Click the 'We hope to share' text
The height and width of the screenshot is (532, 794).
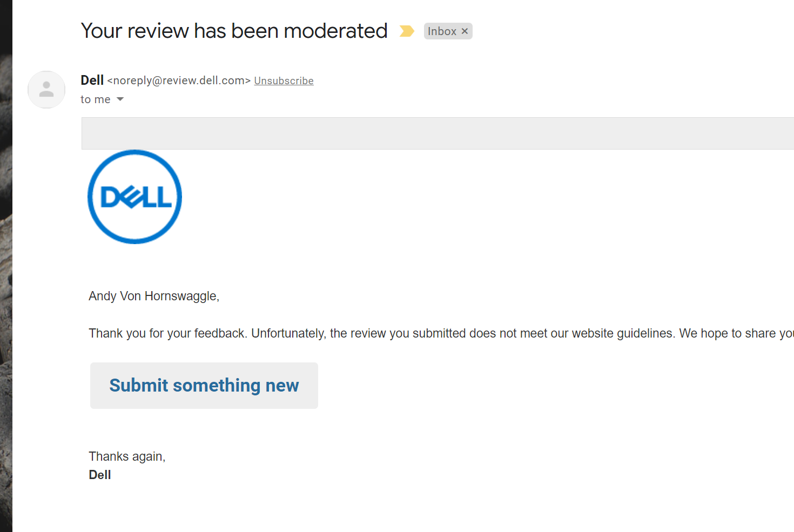pos(735,333)
